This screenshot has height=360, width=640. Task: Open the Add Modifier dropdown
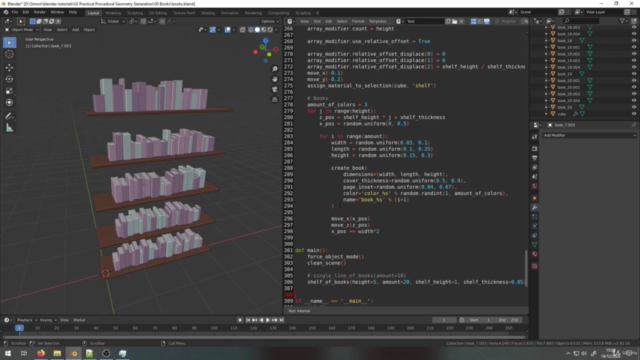click(x=589, y=135)
